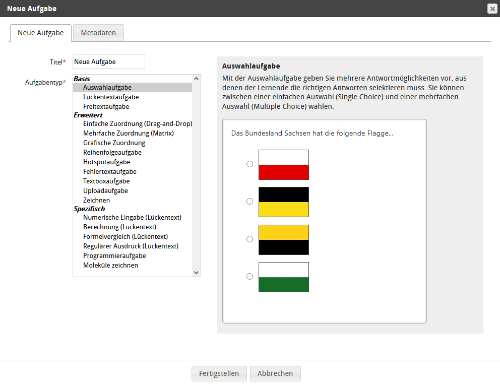Choose Numerische Eingabe (Lückentext)
Screen dimensions: 500x389
[x=132, y=217]
